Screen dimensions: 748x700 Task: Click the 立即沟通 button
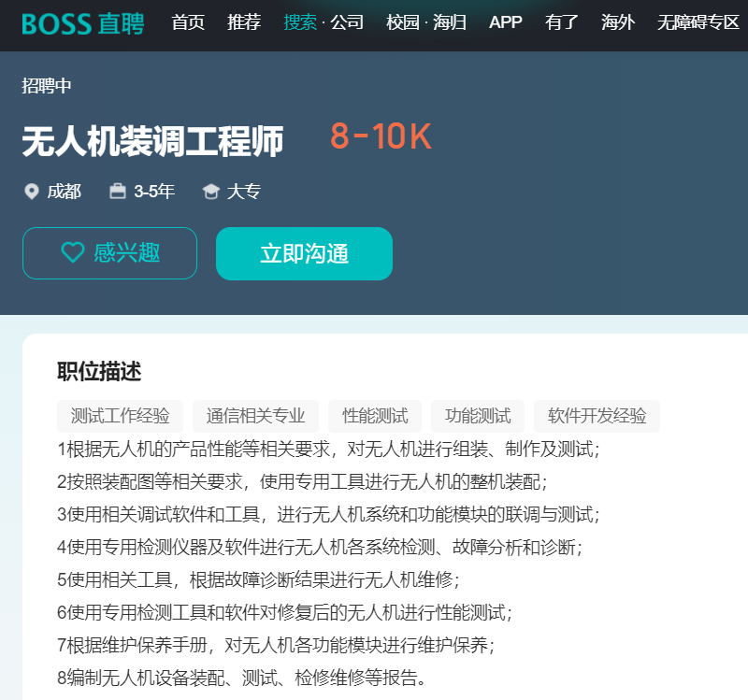pos(305,253)
